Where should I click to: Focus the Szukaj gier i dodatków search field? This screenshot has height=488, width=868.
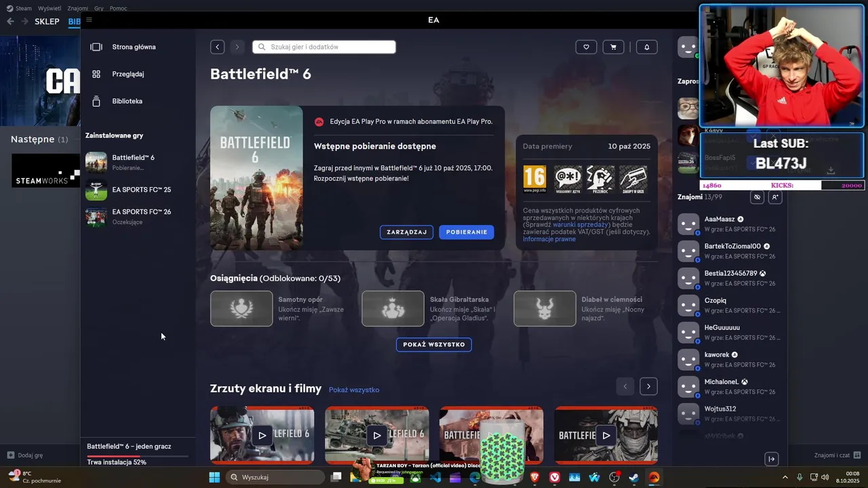pyautogui.click(x=324, y=47)
